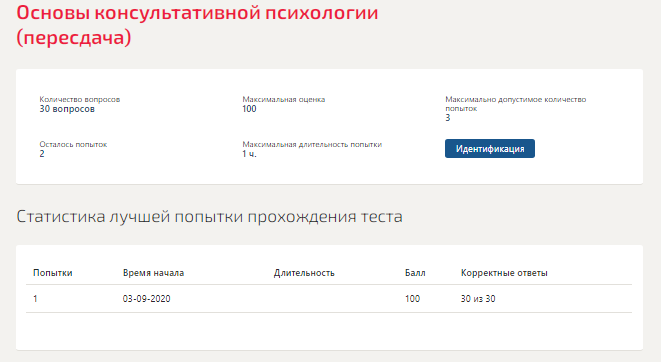The image size is (661, 362).
Task: Click the Идентификация button
Action: coord(490,149)
